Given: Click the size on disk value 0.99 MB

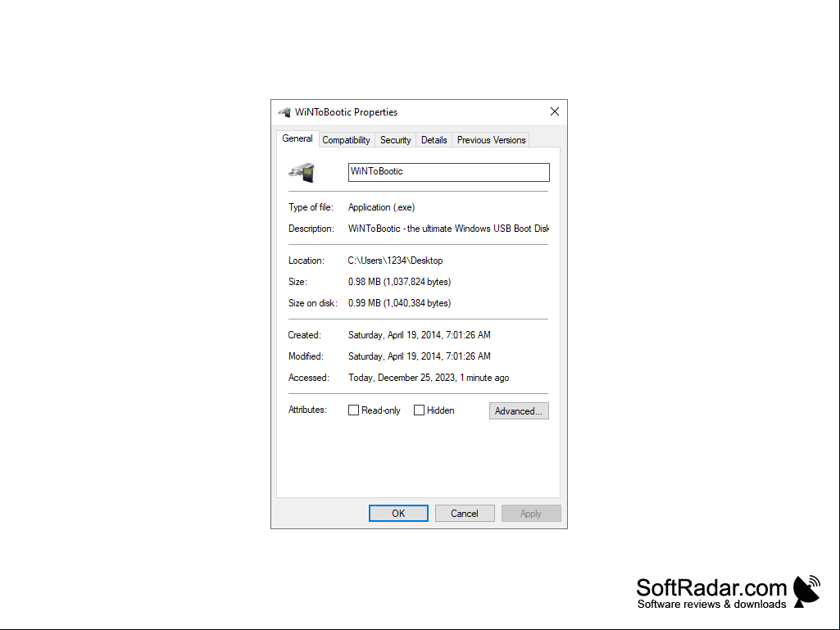Looking at the screenshot, I should click(x=400, y=303).
